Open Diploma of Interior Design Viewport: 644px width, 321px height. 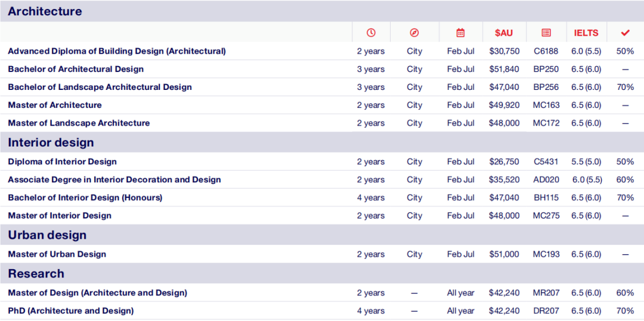pyautogui.click(x=63, y=161)
